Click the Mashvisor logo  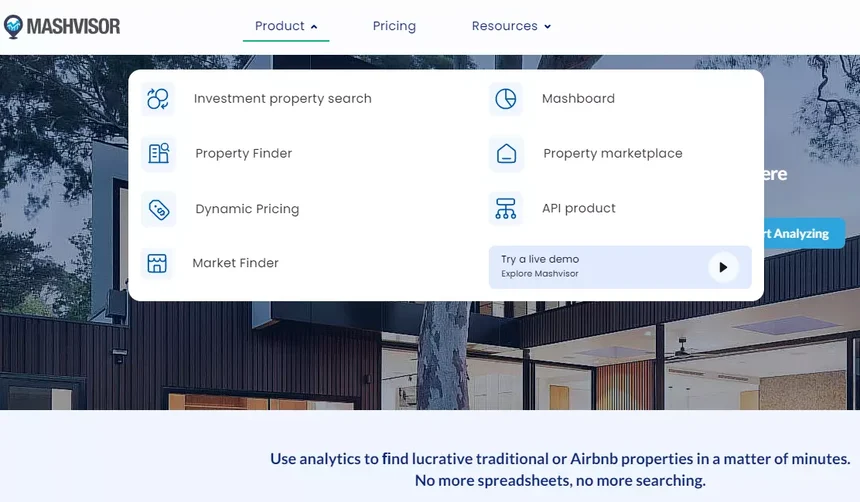pyautogui.click(x=61, y=26)
